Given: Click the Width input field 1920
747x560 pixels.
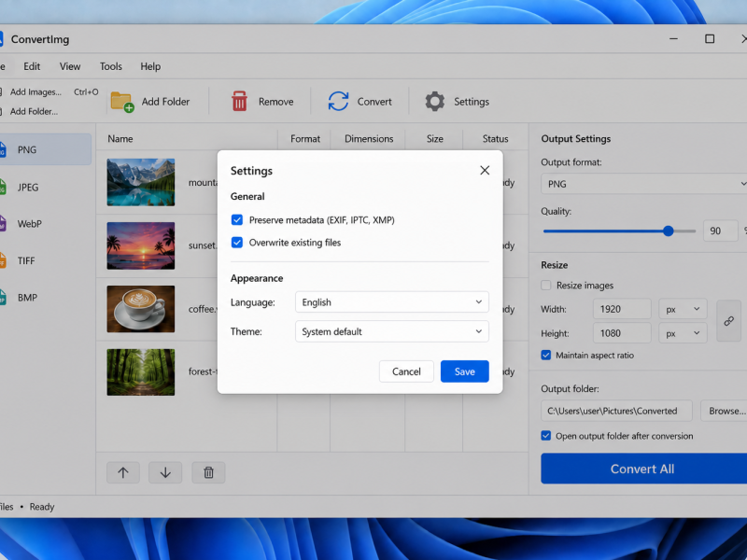Looking at the screenshot, I should 622,309.
